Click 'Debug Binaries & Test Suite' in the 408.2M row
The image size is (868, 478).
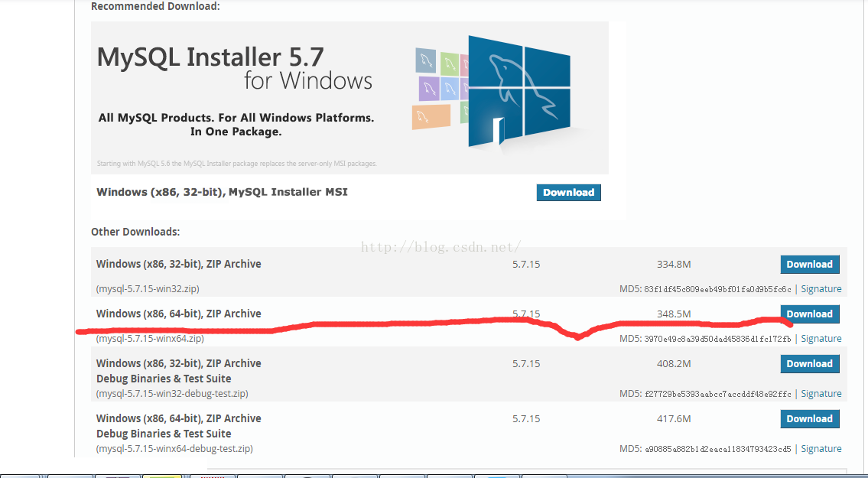coord(164,379)
